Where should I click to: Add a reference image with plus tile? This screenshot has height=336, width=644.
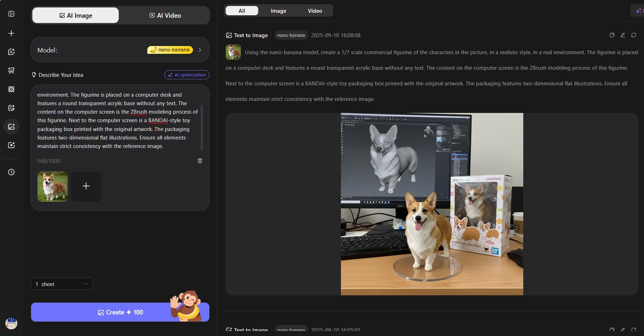(86, 187)
